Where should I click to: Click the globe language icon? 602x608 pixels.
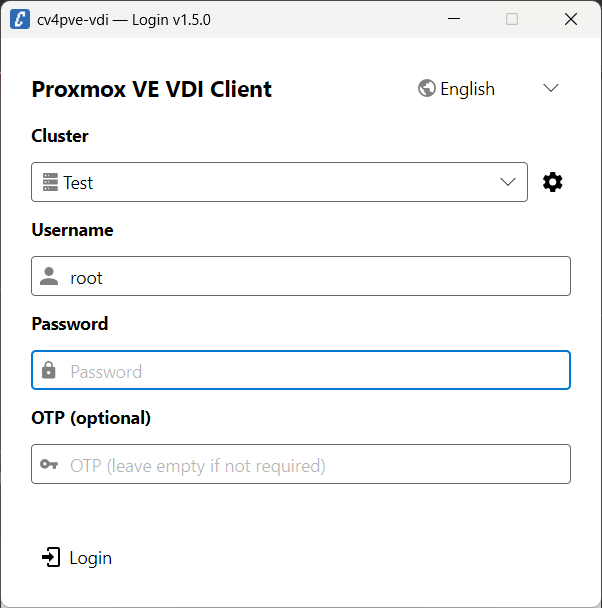426,88
